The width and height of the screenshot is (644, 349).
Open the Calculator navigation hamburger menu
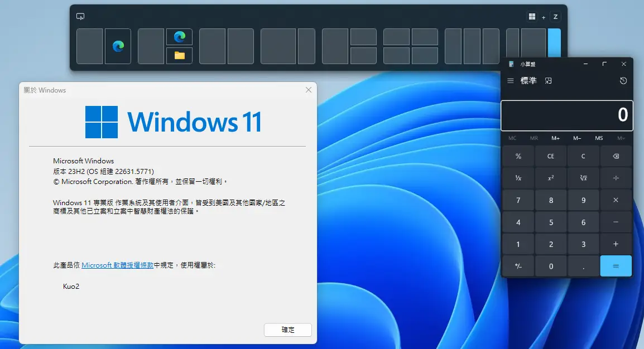(511, 81)
